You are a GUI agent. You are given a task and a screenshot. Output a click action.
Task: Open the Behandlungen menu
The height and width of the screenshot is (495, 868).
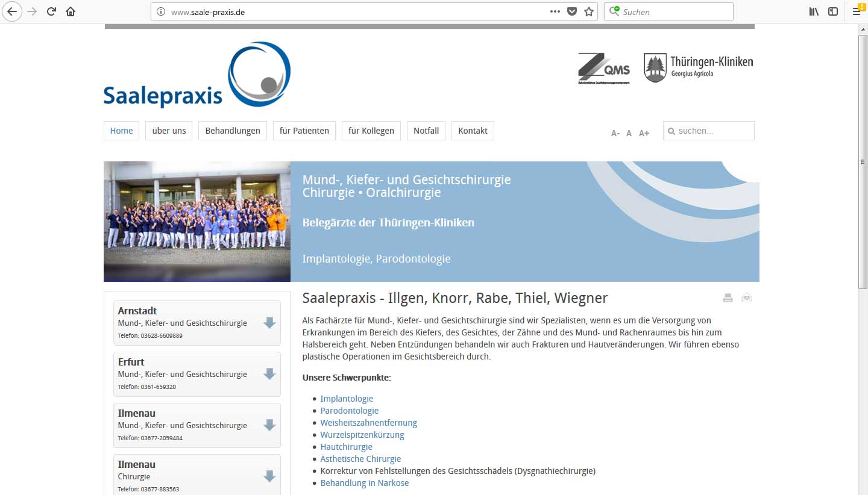233,131
